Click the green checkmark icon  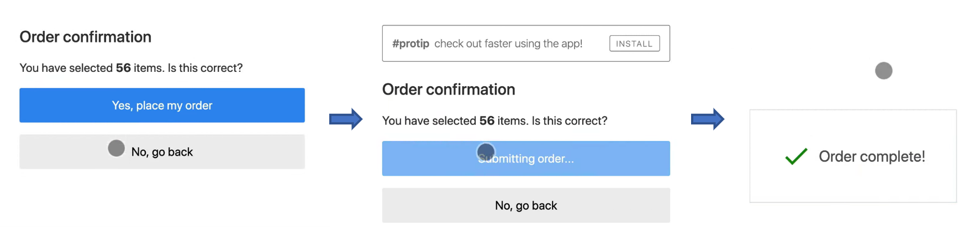click(x=796, y=156)
